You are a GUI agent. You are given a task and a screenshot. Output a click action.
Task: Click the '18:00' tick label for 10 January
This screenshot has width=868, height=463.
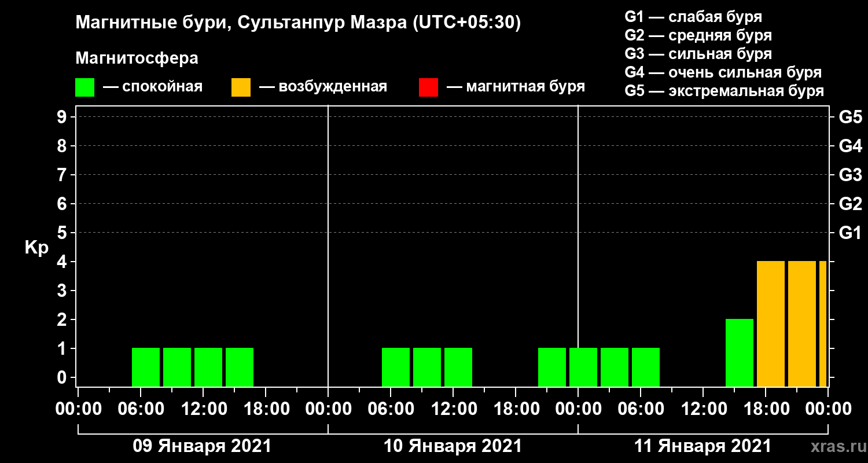click(516, 409)
